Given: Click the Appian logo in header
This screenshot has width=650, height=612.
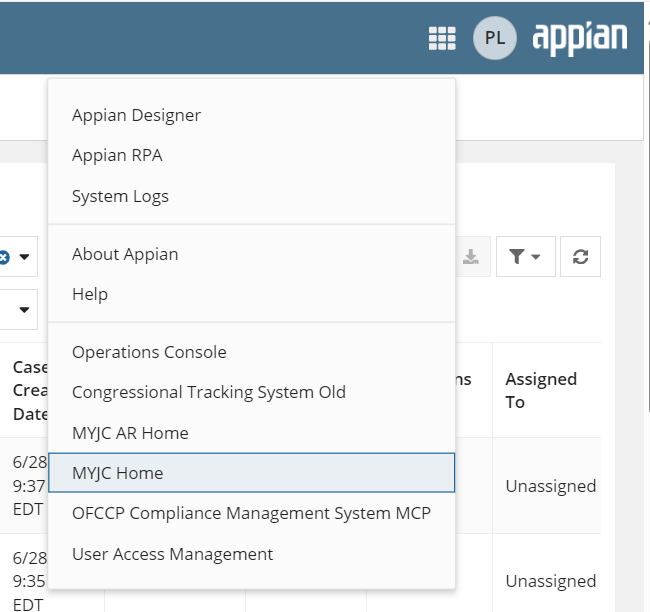Looking at the screenshot, I should point(580,38).
